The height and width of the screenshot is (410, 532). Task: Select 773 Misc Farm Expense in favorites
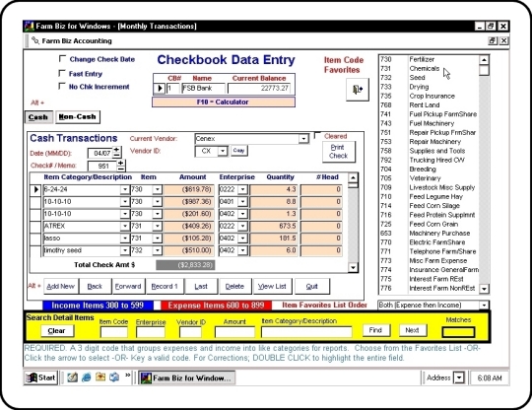click(429, 261)
